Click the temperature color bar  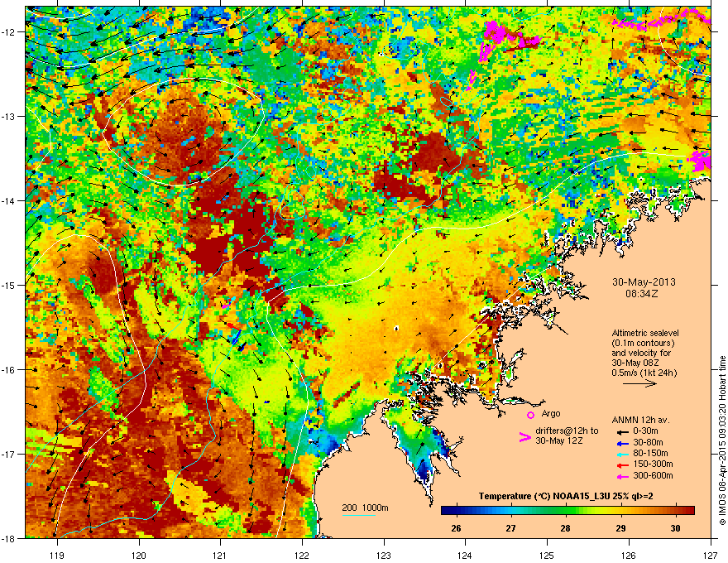click(x=568, y=511)
